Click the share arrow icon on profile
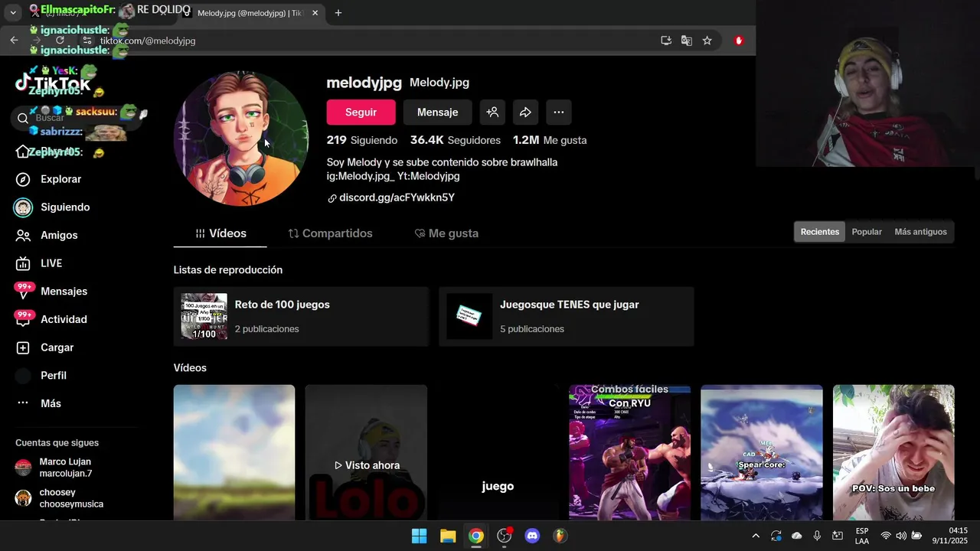980x551 pixels. [525, 112]
